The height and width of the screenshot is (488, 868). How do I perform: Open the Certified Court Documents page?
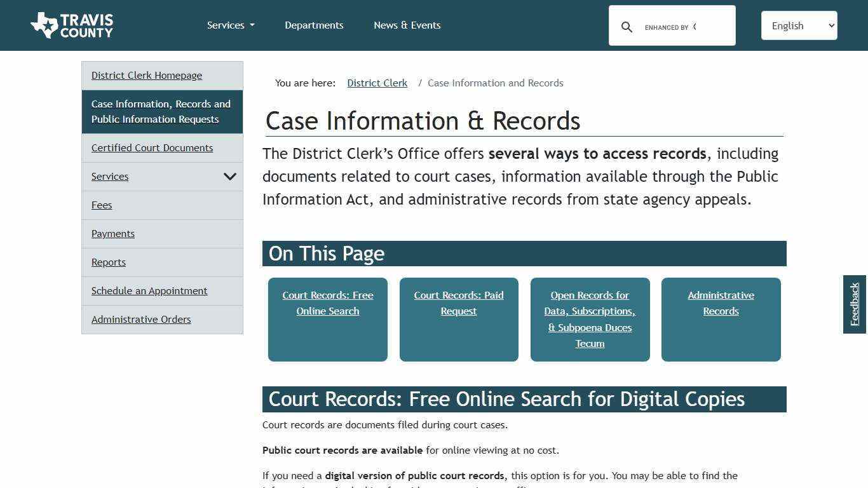point(152,147)
